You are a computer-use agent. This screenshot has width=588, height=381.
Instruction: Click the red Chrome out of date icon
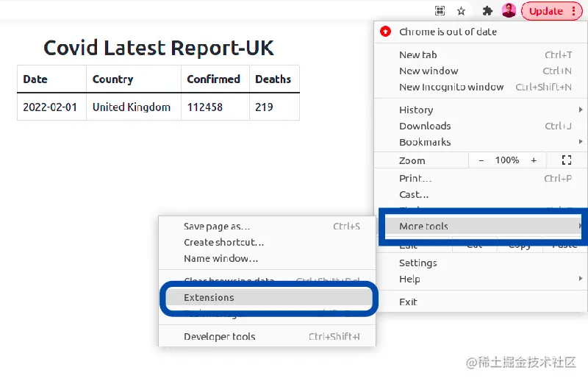385,32
